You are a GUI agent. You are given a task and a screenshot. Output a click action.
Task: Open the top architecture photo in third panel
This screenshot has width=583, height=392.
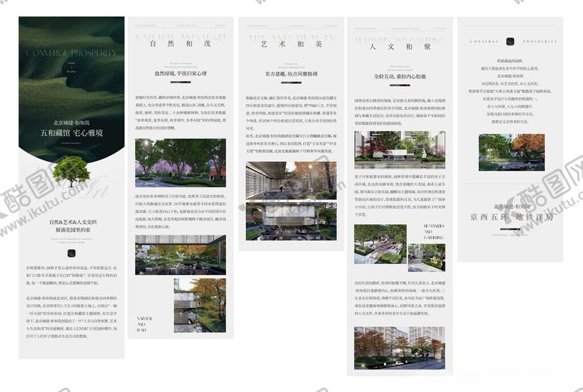coord(291,181)
